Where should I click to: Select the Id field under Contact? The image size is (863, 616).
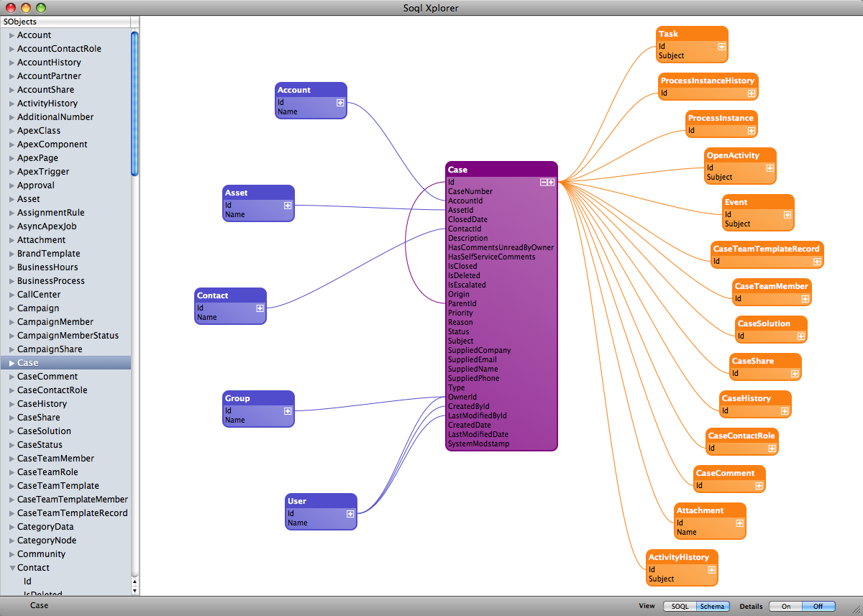(27, 581)
